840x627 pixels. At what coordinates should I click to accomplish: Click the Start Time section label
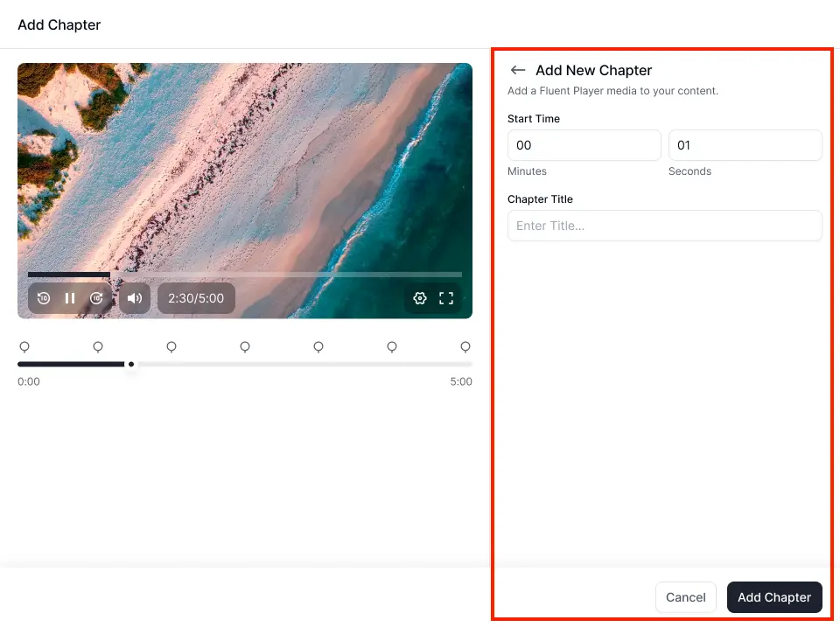point(534,118)
